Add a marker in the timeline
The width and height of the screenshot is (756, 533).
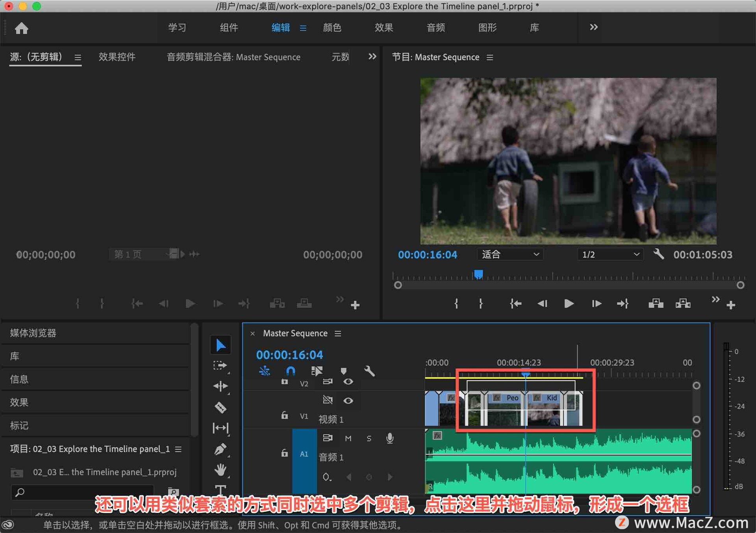click(343, 371)
